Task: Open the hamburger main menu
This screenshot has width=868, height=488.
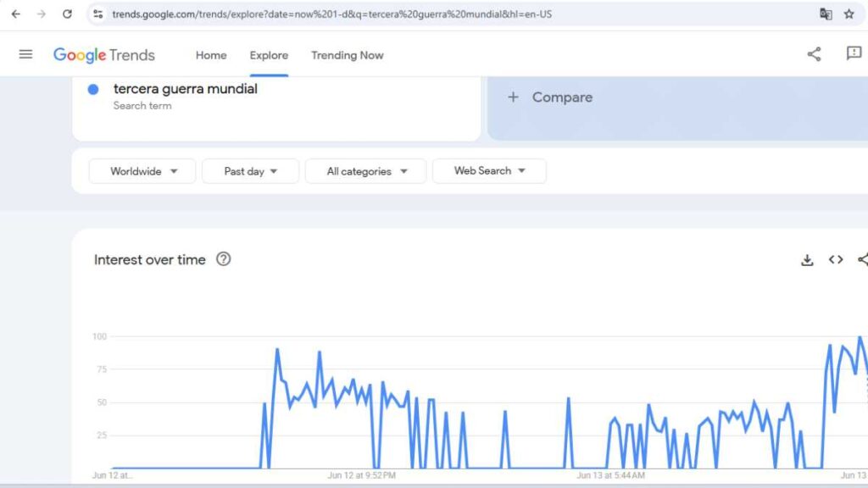Action: coord(25,54)
